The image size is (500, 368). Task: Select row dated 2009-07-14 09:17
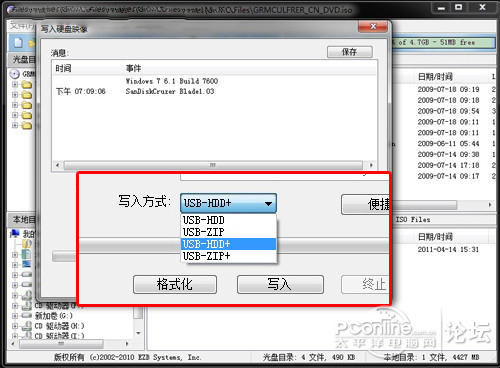[448, 176]
